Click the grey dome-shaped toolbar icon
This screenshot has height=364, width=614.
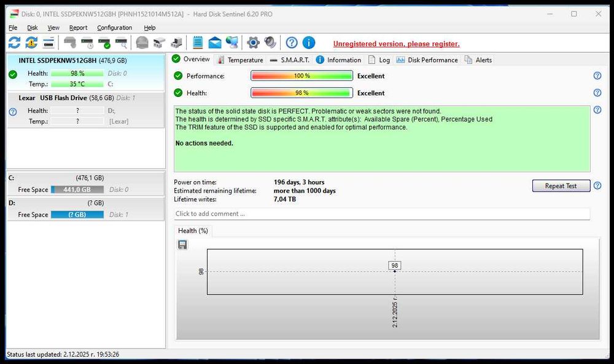[142, 43]
